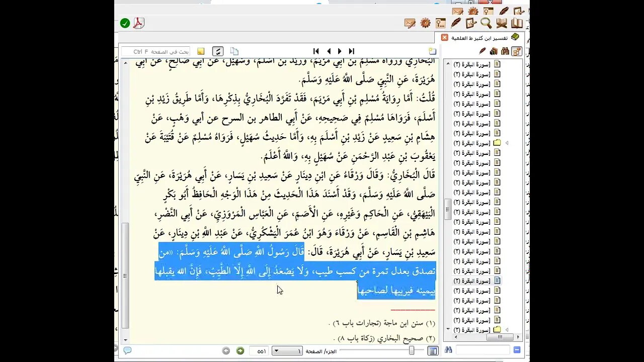Focus the index filter text field
This screenshot has height=362, width=644.
(482, 350)
